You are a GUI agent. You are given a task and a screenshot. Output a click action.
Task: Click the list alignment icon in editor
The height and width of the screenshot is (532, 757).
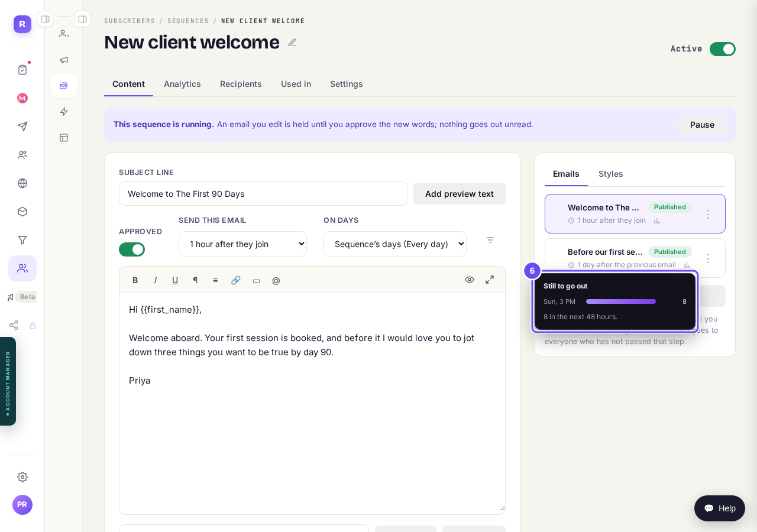tap(215, 280)
